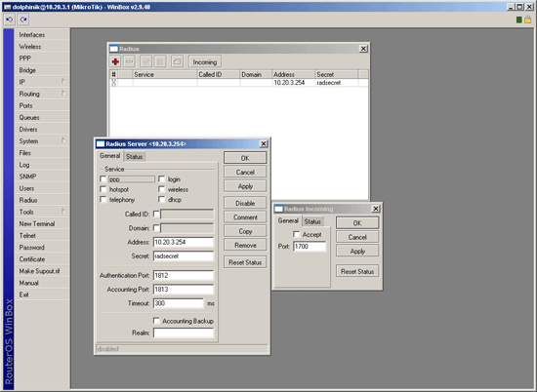The image size is (537, 392).
Task: Click the enable checkmark icon in Radius toolbar
Action: 146,61
